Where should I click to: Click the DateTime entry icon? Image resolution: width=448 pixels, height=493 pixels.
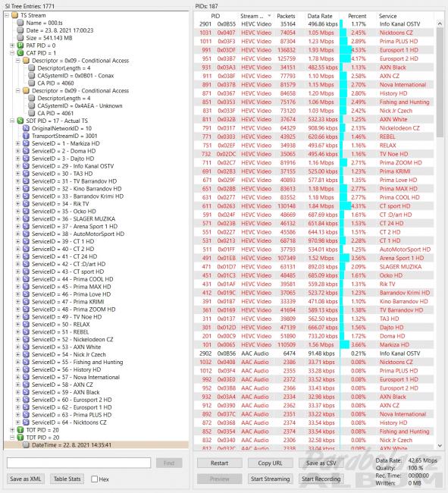(26, 445)
